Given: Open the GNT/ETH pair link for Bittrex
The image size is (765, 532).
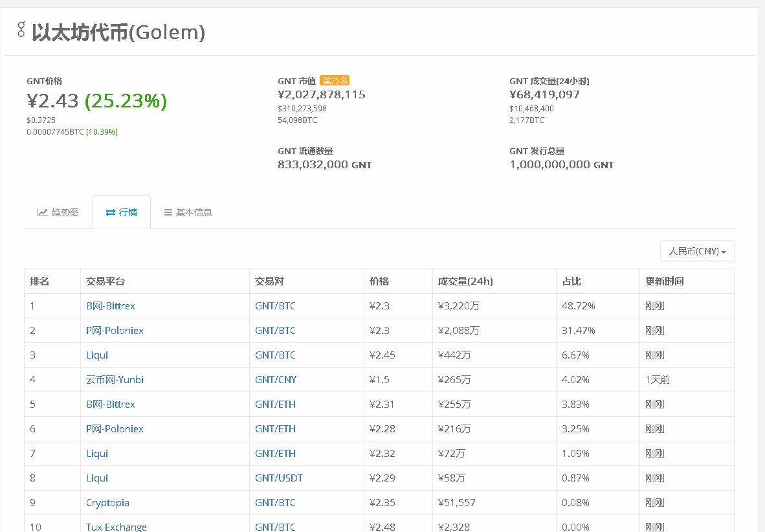Looking at the screenshot, I should 274,404.
